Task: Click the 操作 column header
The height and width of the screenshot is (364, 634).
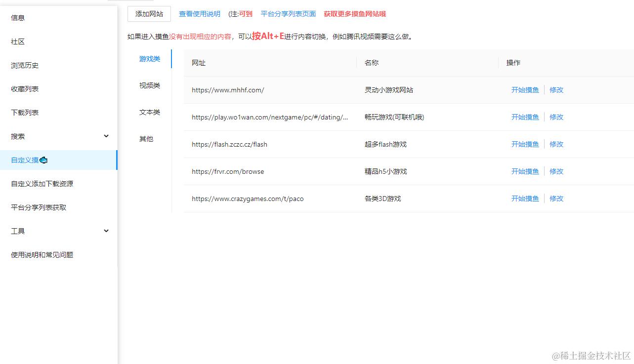Action: point(566,63)
